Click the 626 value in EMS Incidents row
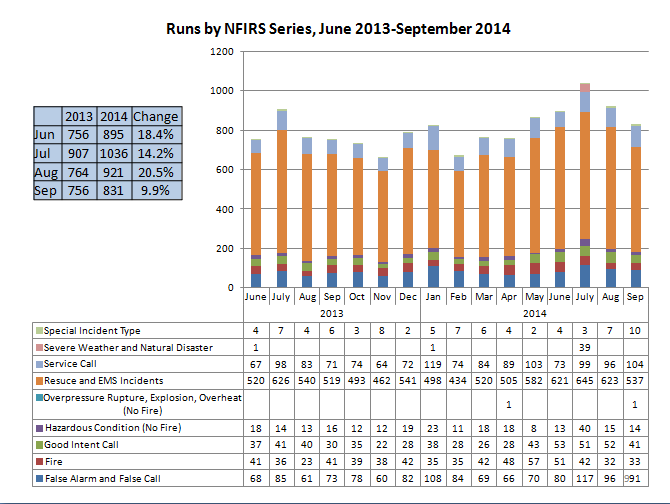 (281, 381)
